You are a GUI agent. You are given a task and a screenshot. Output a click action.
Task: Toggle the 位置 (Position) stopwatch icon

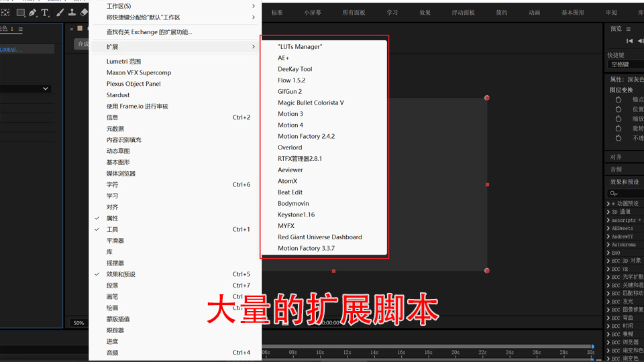(619, 109)
